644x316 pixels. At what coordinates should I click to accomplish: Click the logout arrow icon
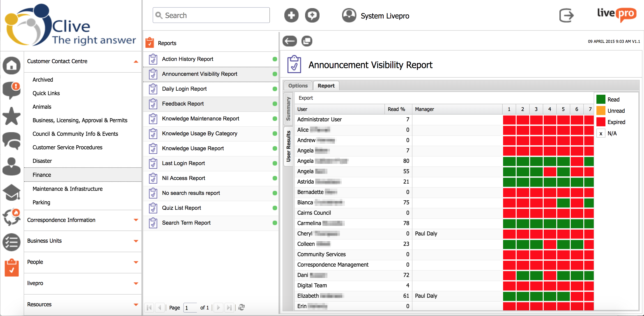tap(566, 16)
